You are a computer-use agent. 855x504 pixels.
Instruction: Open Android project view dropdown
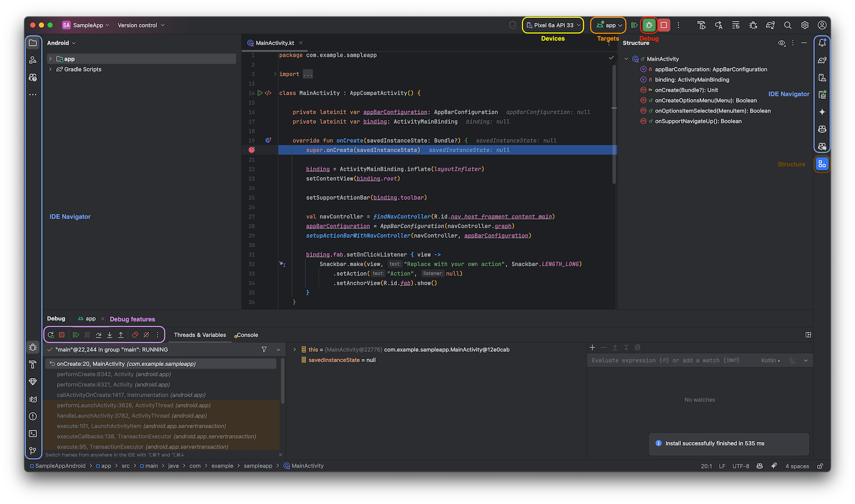click(61, 43)
